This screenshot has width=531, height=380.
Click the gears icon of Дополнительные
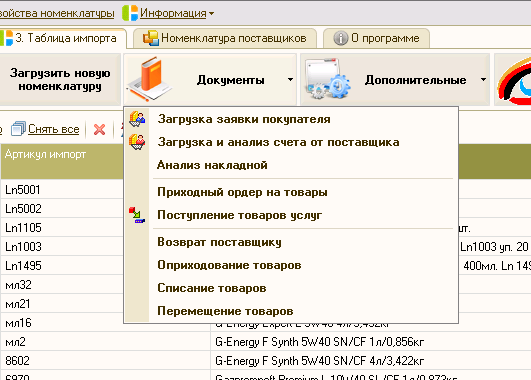[327, 79]
